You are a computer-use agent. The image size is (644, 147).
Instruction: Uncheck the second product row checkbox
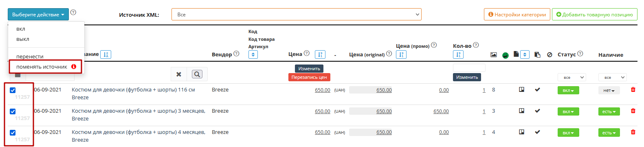13,111
